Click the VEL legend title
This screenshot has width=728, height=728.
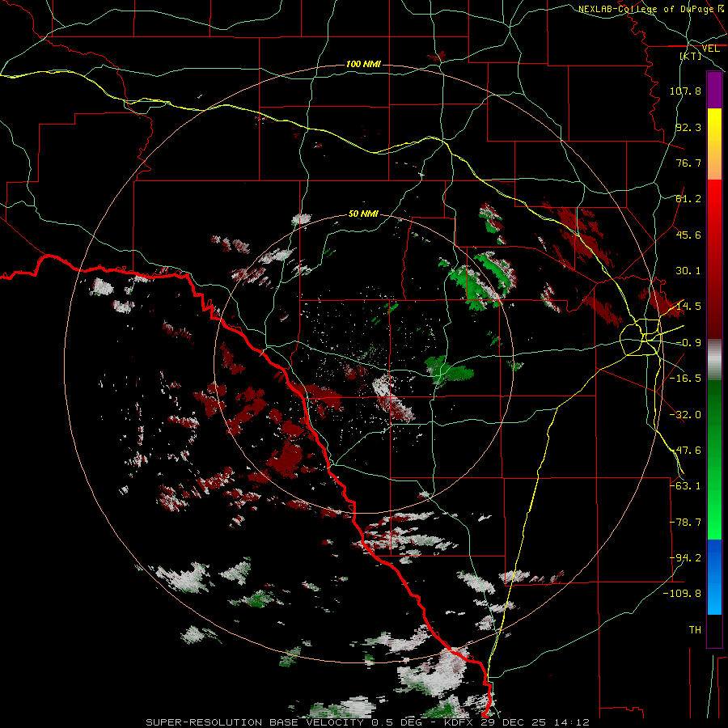710,49
